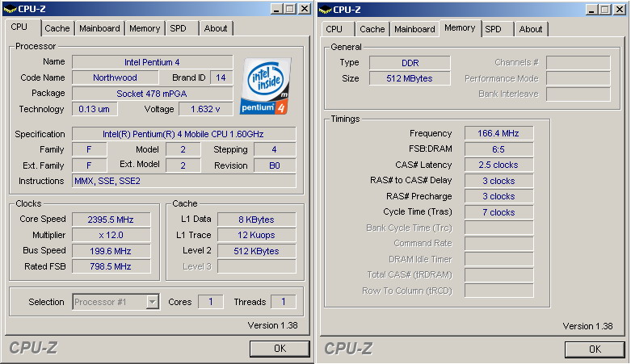Click Rated FSB value '798.5 MHz'

click(x=111, y=266)
